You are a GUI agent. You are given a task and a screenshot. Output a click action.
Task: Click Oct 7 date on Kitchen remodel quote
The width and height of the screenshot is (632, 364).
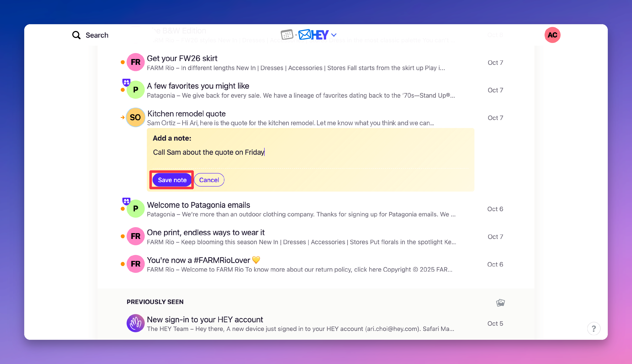click(495, 117)
